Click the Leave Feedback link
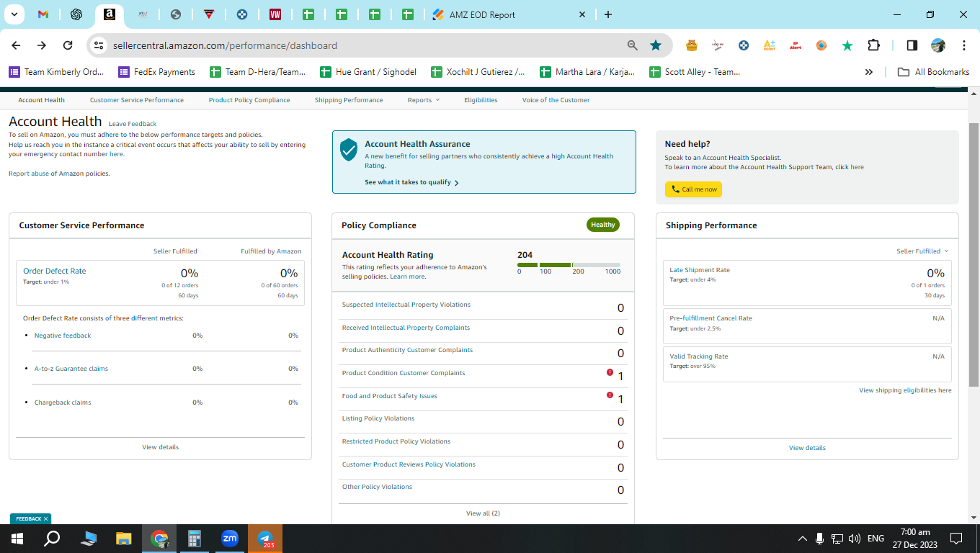The image size is (980, 553). point(133,124)
